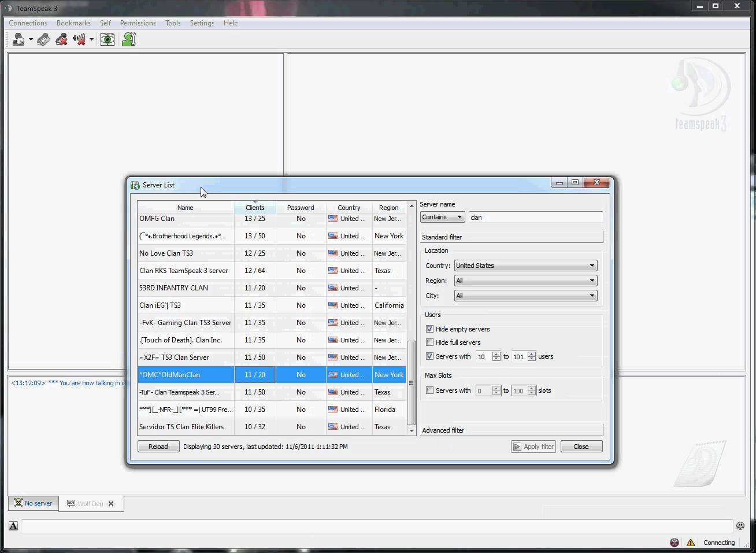Click the US flag in Servidor TS Clan row
The width and height of the screenshot is (756, 553).
coord(333,427)
